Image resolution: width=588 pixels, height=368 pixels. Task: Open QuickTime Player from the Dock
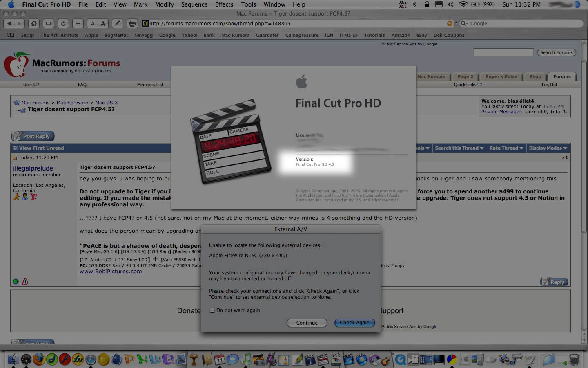(401, 359)
